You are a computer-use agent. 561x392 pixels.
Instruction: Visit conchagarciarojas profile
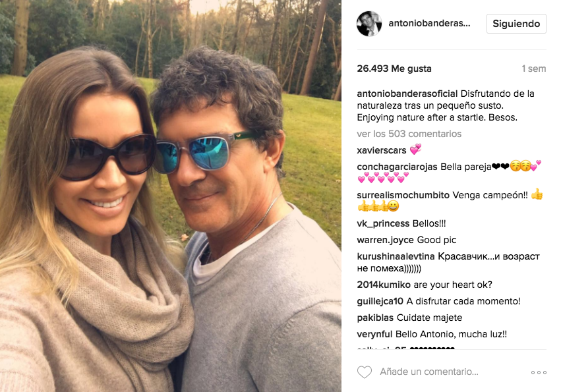397,167
